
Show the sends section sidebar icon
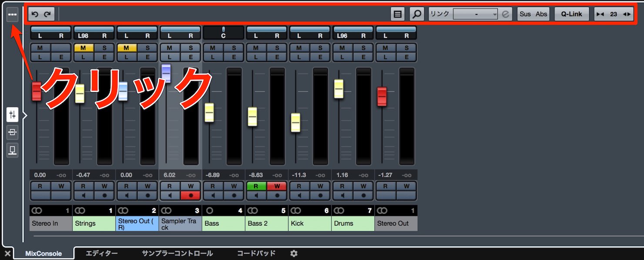[12, 150]
